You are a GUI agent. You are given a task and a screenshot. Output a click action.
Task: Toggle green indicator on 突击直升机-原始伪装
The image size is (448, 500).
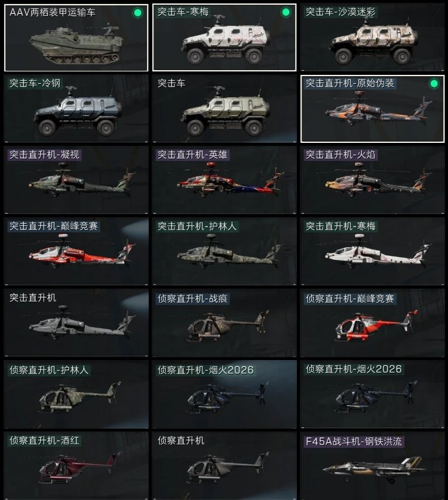pos(433,84)
